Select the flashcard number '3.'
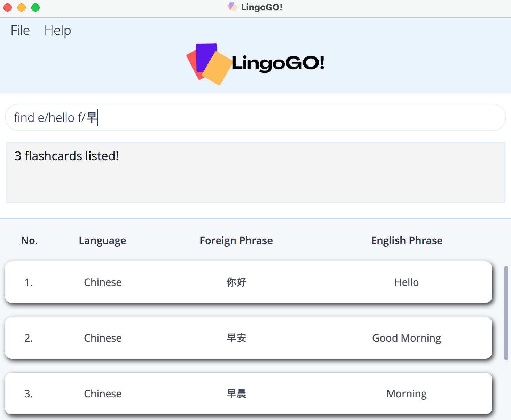 [29, 394]
